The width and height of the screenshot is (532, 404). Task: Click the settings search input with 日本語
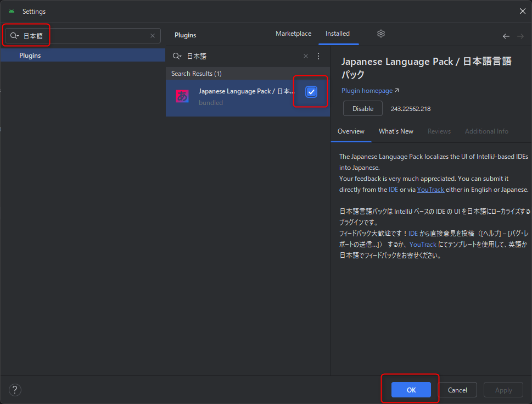tap(82, 36)
